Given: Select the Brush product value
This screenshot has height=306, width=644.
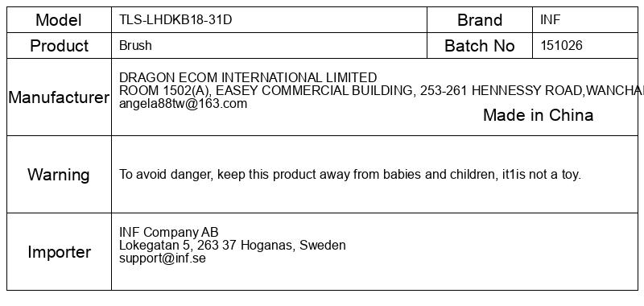Looking at the screenshot, I should 135,45.
